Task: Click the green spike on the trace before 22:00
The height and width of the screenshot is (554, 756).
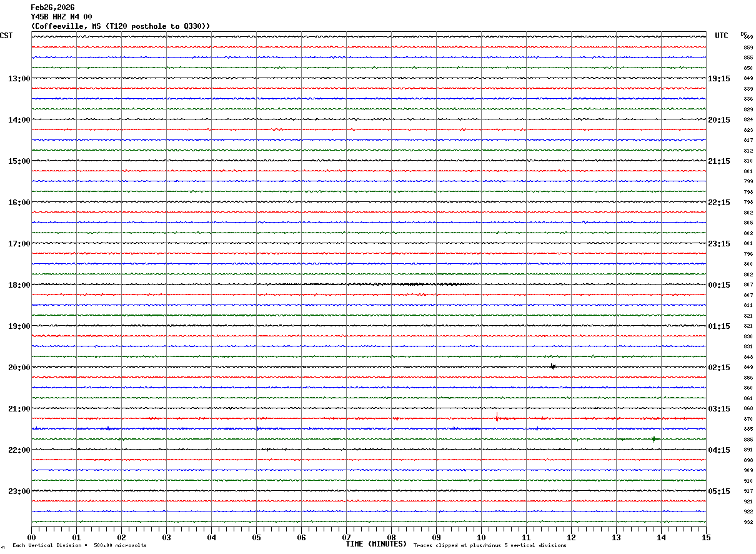Action: point(654,439)
